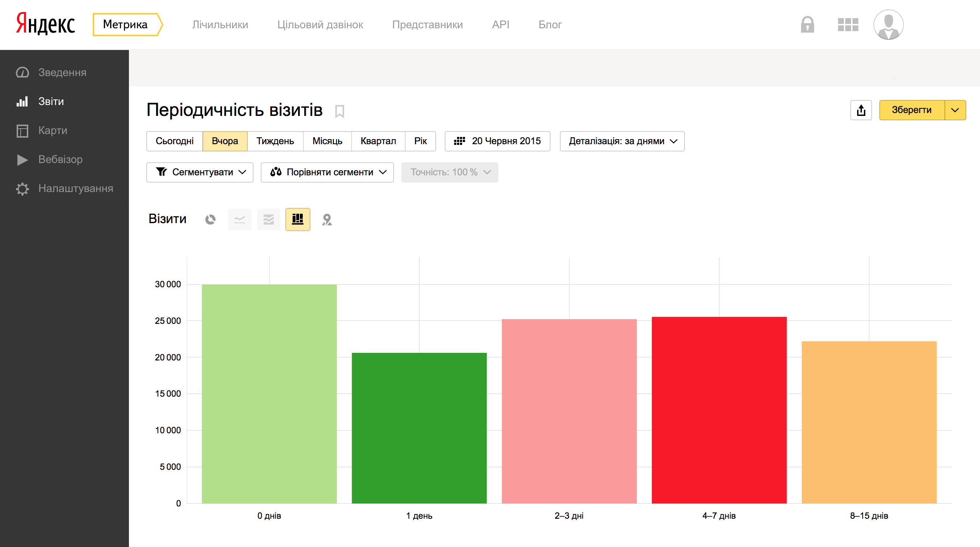The image size is (980, 547).
Task: Toggle period to Тиждень
Action: (x=275, y=141)
